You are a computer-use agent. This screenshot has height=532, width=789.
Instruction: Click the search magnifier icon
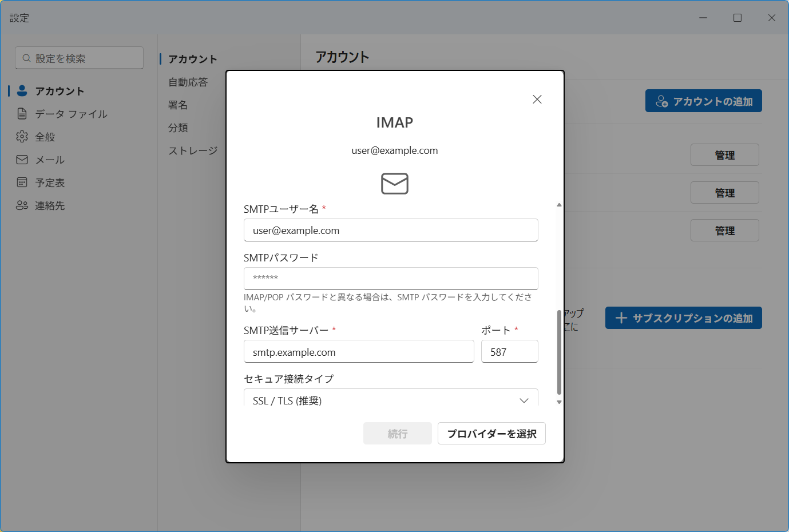(x=26, y=58)
